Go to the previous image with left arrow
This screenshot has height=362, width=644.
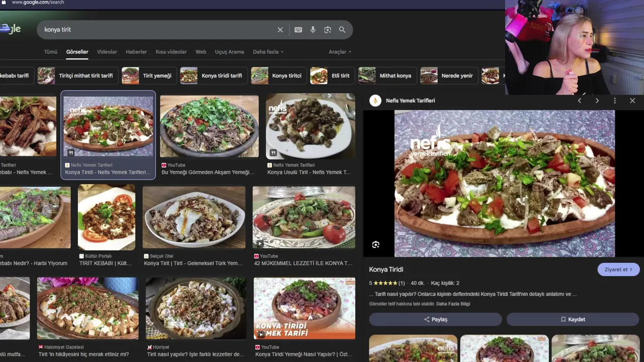coord(580,101)
